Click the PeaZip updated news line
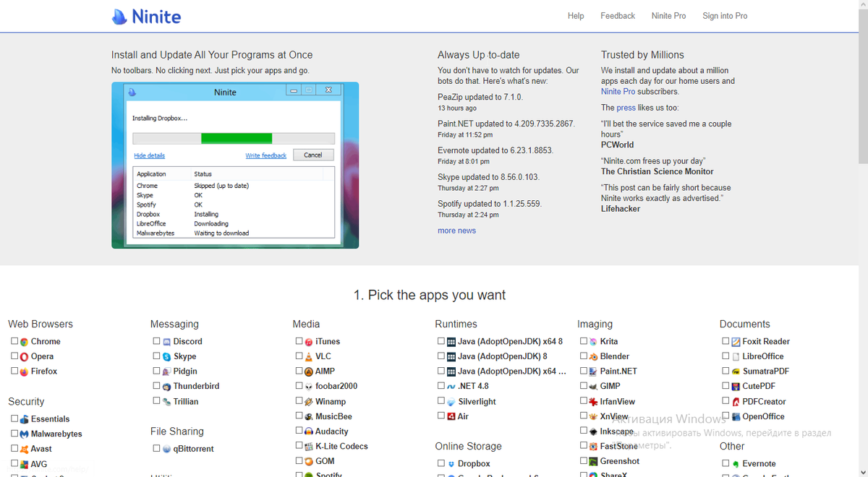The image size is (868, 477). [480, 97]
